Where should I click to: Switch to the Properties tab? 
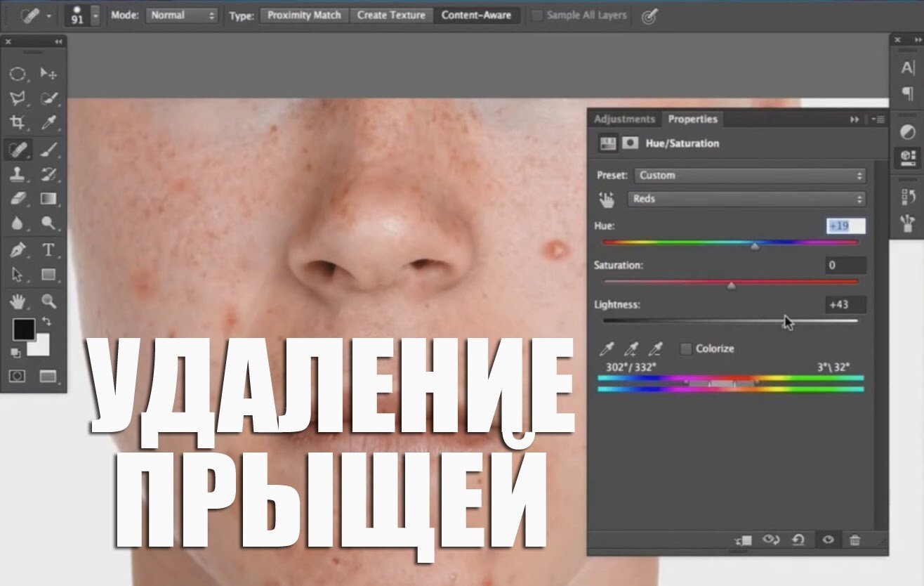click(692, 119)
